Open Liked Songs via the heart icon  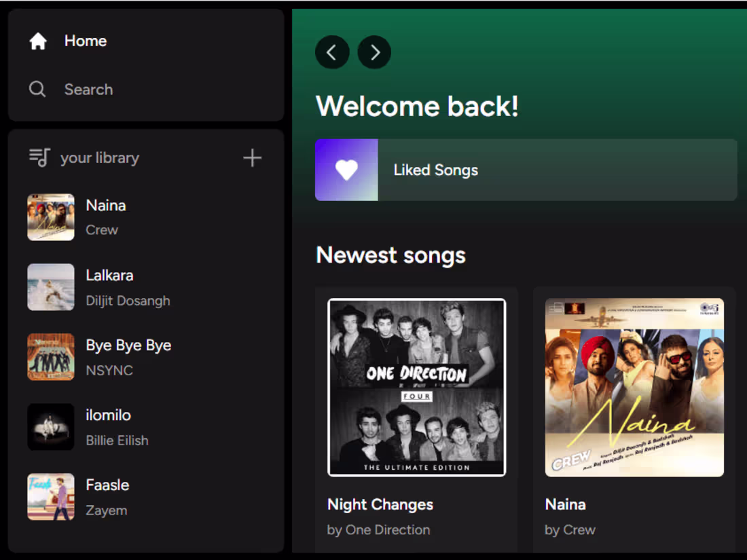click(346, 170)
